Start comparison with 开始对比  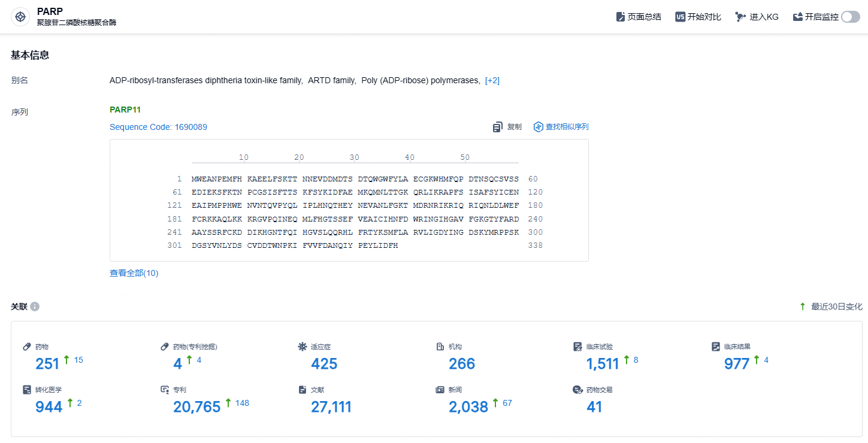click(698, 17)
